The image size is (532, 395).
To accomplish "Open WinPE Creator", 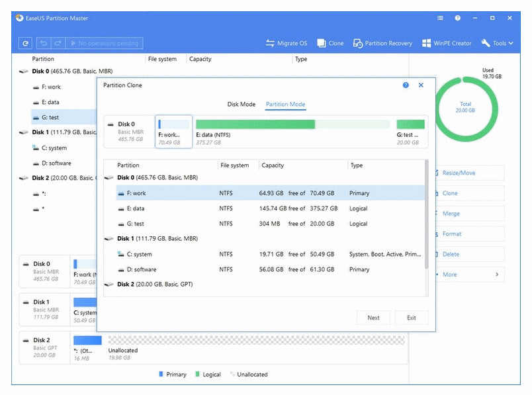I will point(447,44).
